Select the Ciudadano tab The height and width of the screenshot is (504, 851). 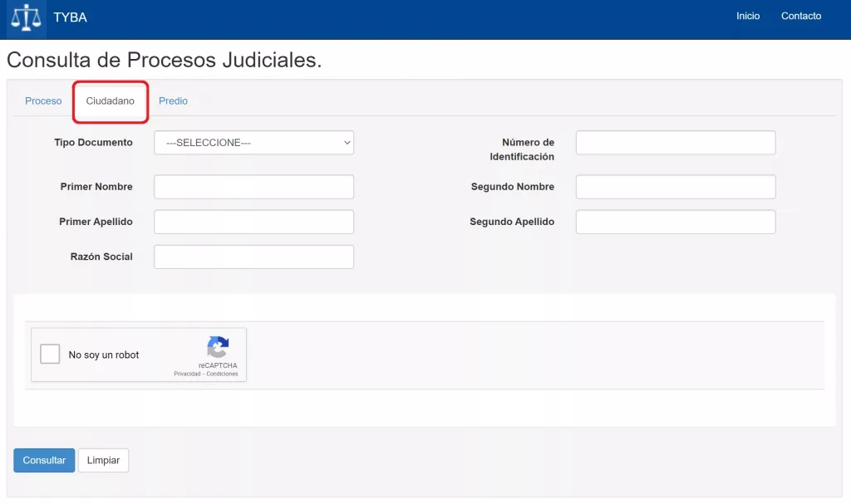[111, 101]
